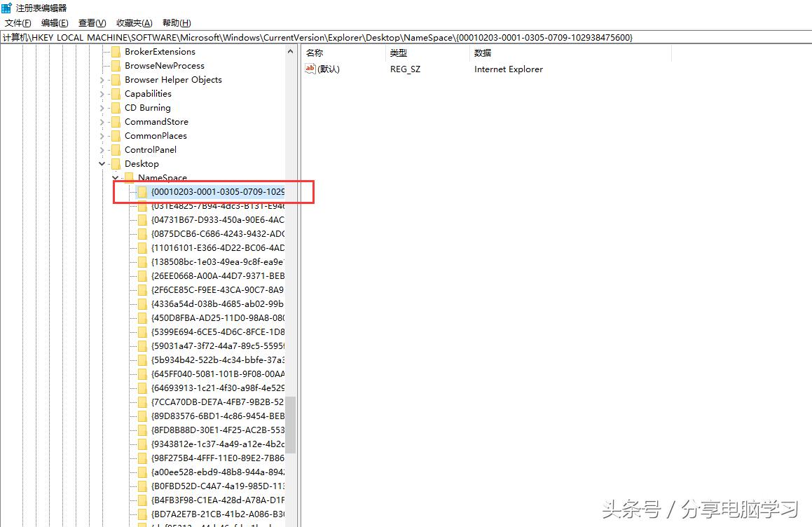Screen dimensions: 812x527
Task: Click the Desktop key folder icon
Action: pos(116,163)
